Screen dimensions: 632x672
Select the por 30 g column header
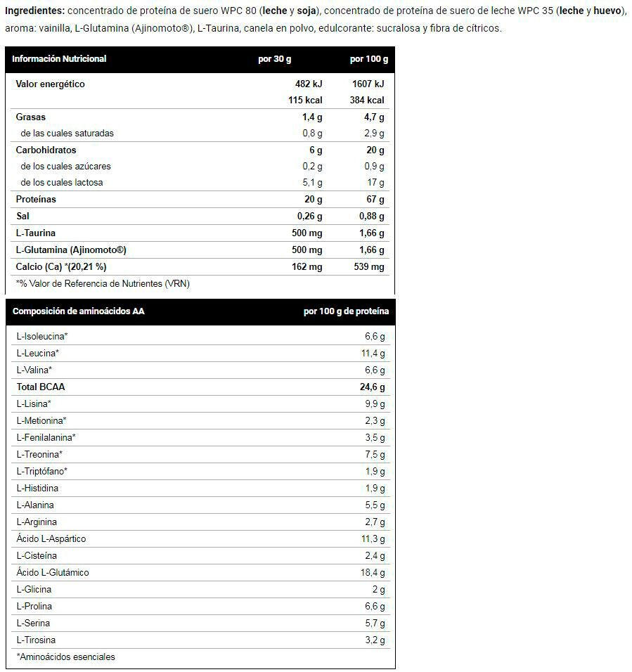275,59
